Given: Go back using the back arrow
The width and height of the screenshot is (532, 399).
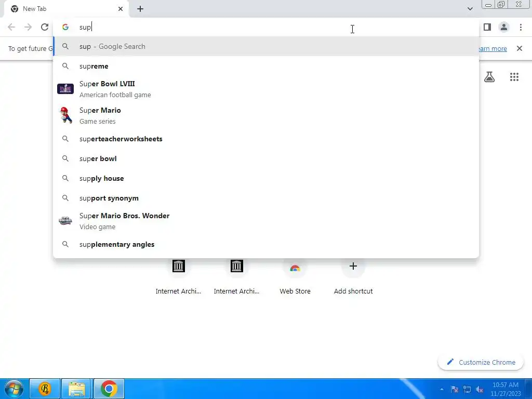Looking at the screenshot, I should tap(11, 27).
